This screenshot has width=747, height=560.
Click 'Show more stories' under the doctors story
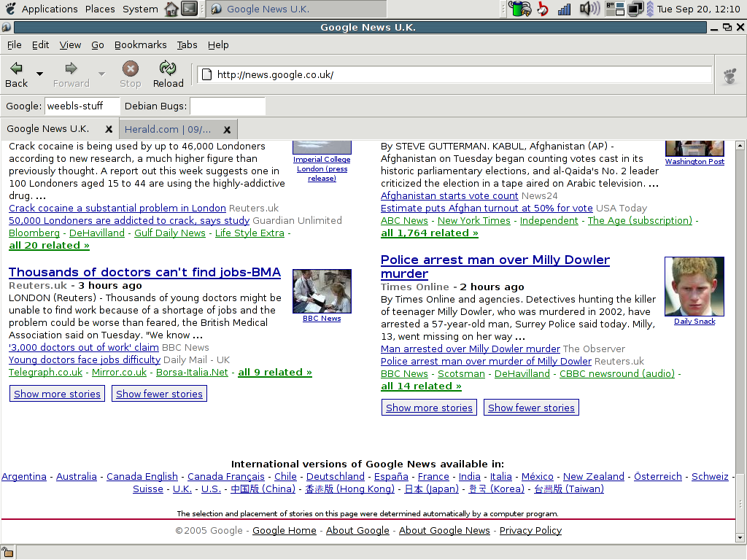(x=57, y=394)
